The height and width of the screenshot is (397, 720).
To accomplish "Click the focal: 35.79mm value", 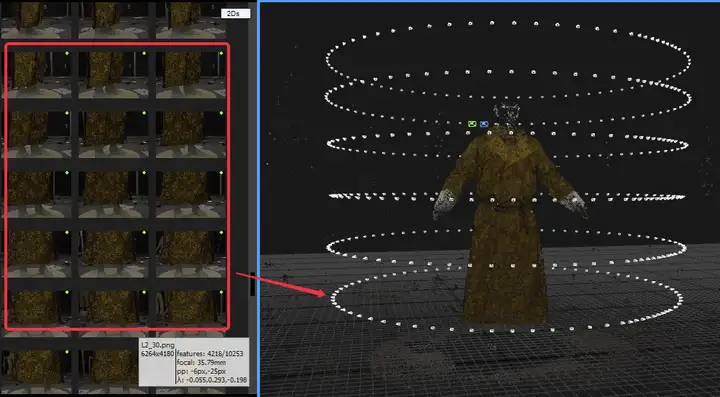I will [x=201, y=362].
